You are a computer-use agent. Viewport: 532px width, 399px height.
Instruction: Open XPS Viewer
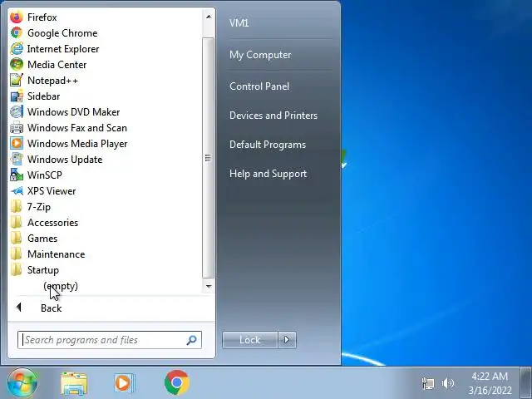tap(42, 191)
